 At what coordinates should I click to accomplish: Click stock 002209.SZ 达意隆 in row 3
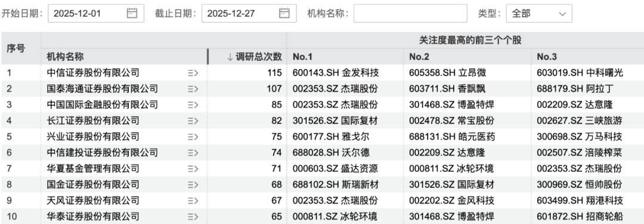tap(575, 105)
